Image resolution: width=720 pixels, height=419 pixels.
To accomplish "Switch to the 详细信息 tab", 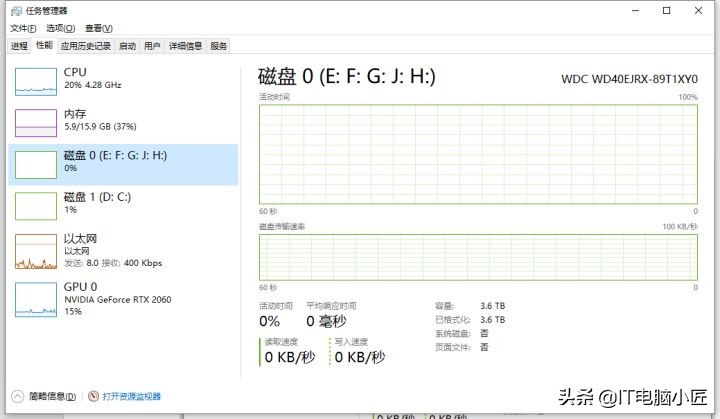I will click(x=185, y=46).
